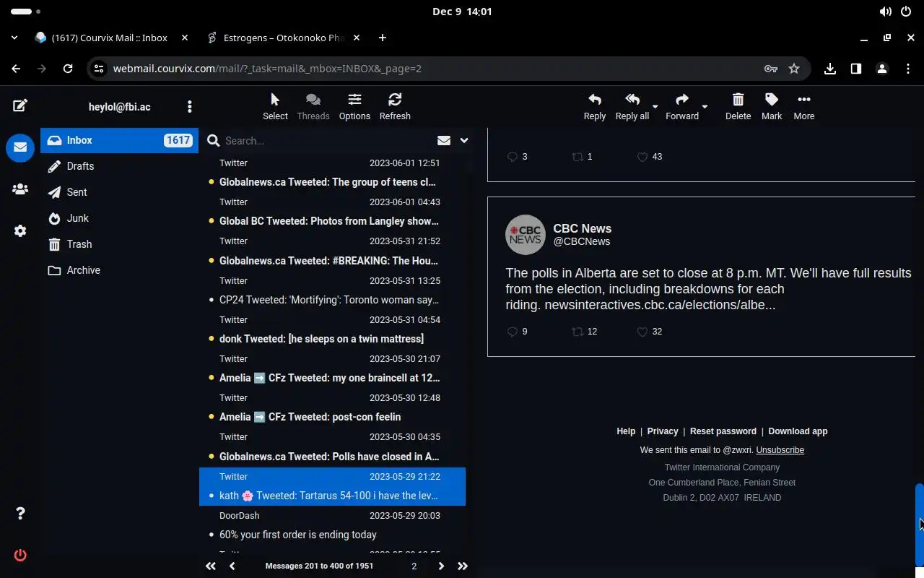
Task: Click Reply all button
Action: (632, 106)
